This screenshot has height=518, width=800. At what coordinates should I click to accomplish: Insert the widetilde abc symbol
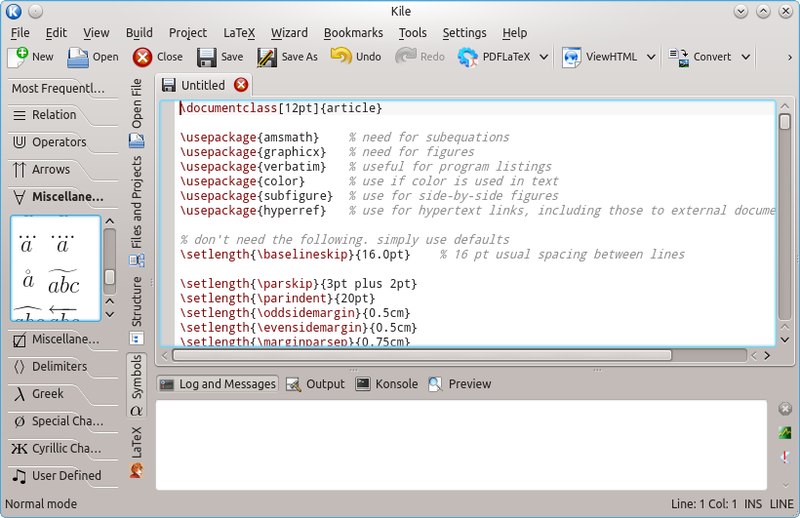tap(64, 283)
